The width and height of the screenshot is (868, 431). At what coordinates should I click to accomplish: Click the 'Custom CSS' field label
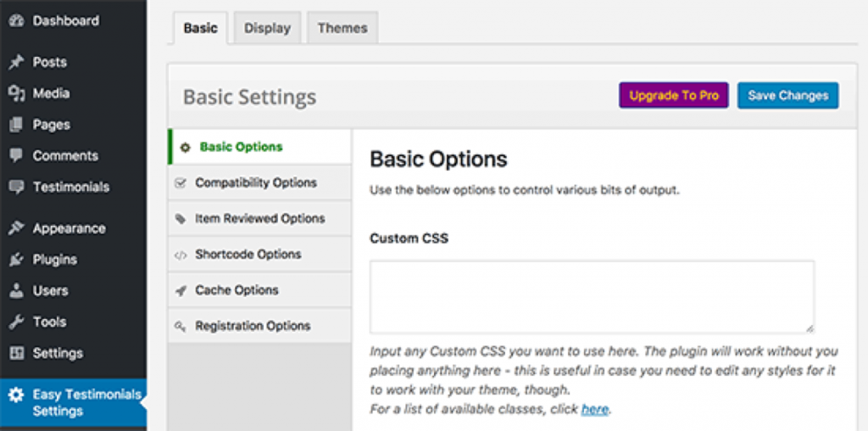pos(409,238)
